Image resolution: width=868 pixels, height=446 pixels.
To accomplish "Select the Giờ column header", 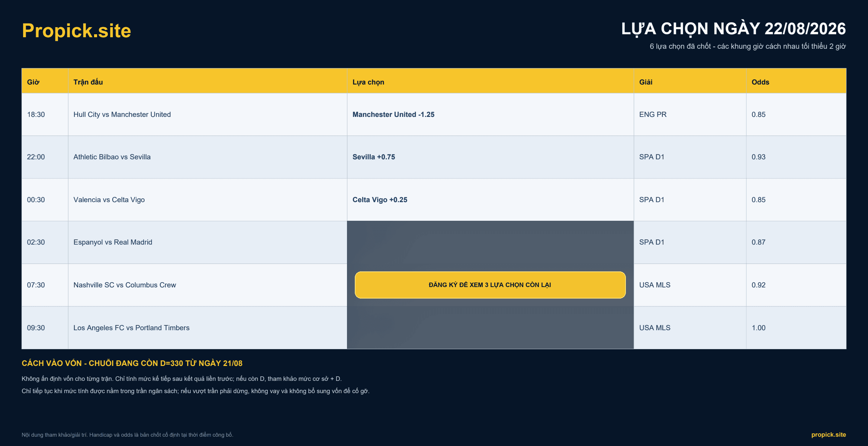I will (x=33, y=82).
